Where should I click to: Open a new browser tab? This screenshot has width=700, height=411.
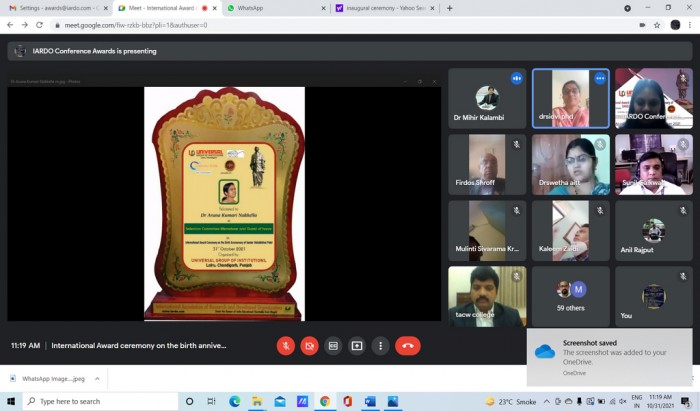(x=449, y=8)
